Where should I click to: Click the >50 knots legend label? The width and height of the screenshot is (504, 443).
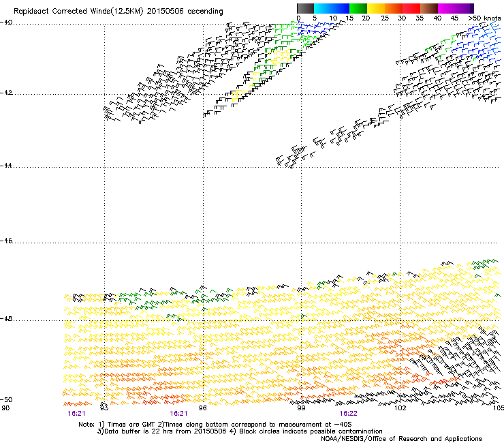click(485, 18)
